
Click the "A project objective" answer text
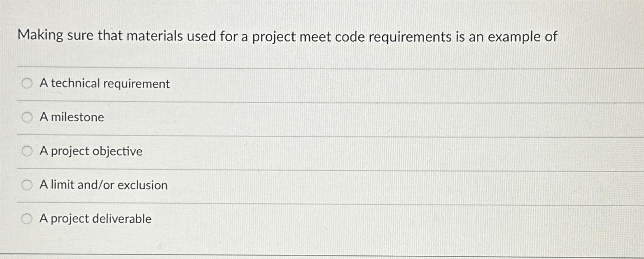[x=91, y=151]
